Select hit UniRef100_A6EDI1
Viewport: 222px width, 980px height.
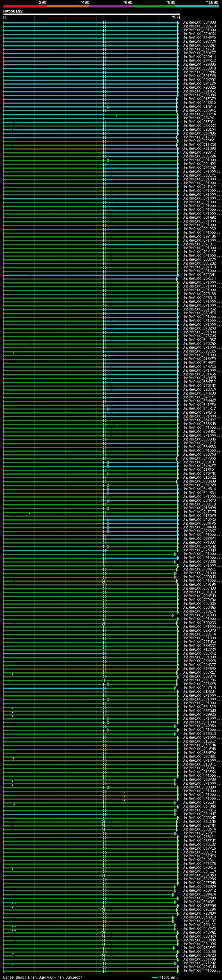pyautogui.click(x=199, y=122)
